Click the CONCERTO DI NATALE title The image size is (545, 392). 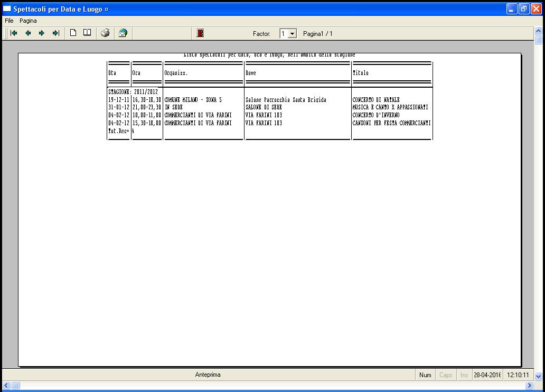tap(376, 100)
